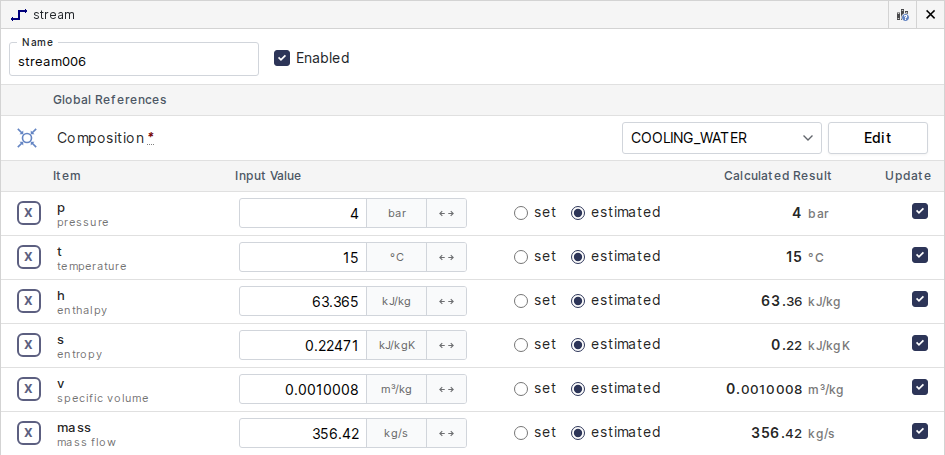Toggle the Update checkbox for specific volume

tap(920, 387)
